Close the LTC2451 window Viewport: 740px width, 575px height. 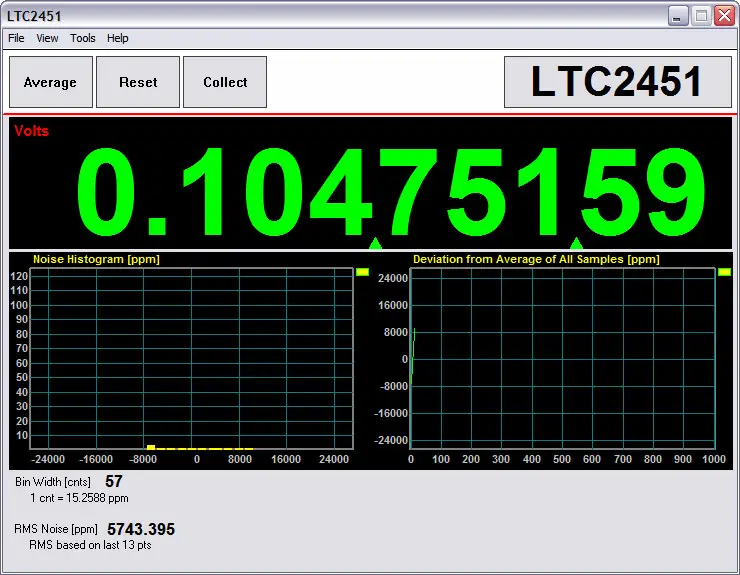tap(724, 16)
